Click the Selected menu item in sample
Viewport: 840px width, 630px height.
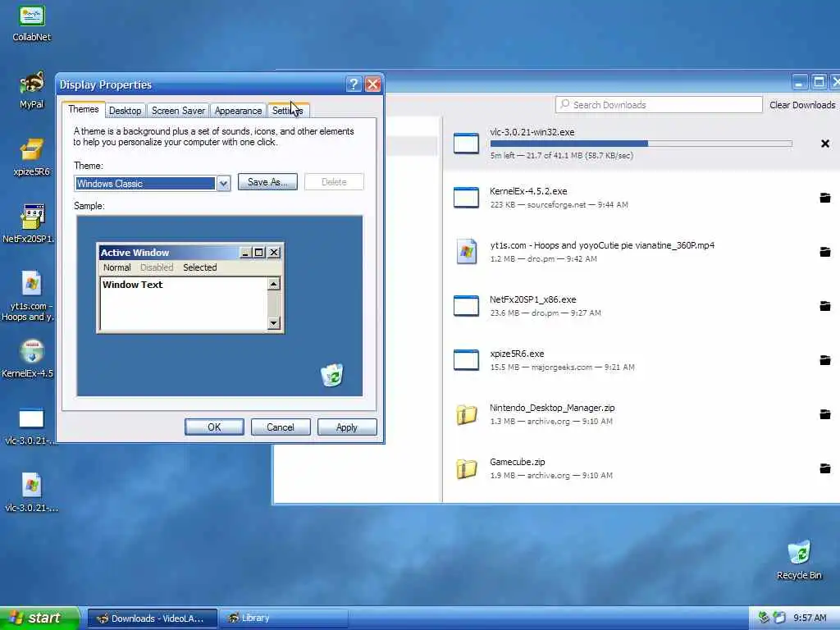[200, 267]
